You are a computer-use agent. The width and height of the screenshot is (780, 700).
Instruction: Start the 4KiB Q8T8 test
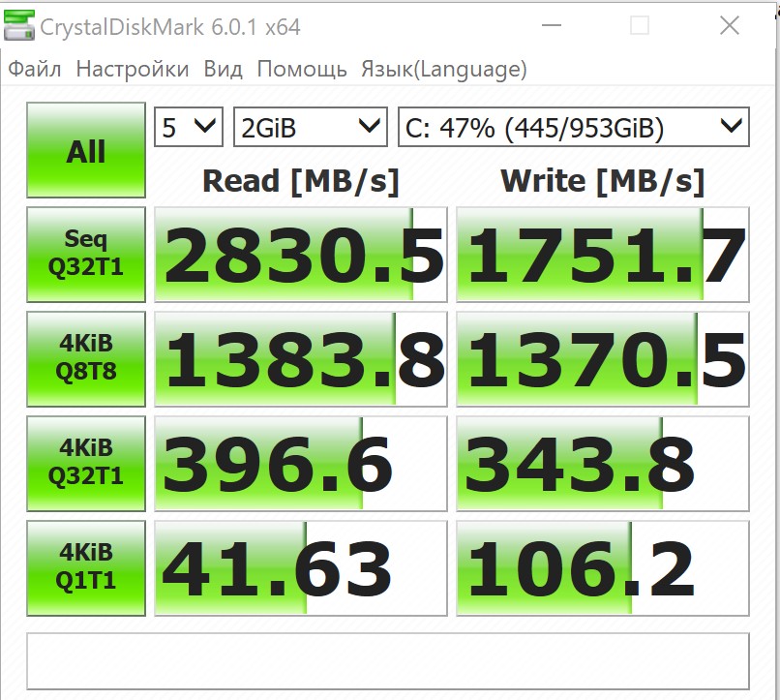coord(86,358)
